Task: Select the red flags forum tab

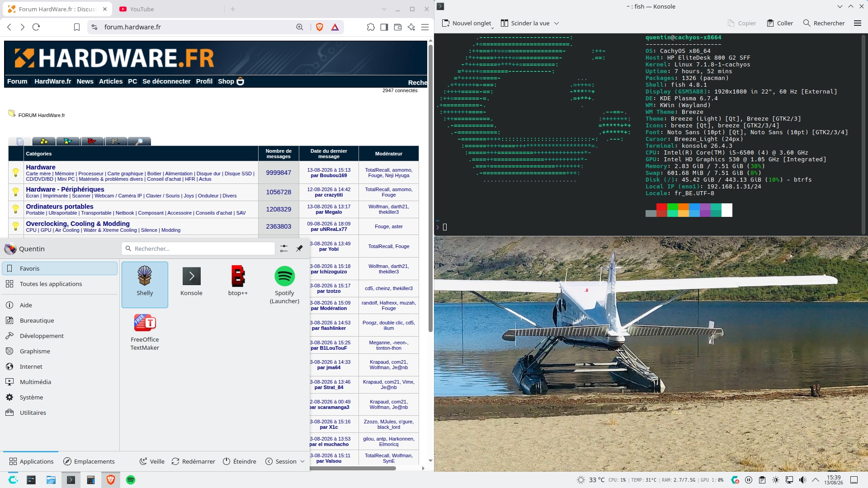Action: [92, 141]
